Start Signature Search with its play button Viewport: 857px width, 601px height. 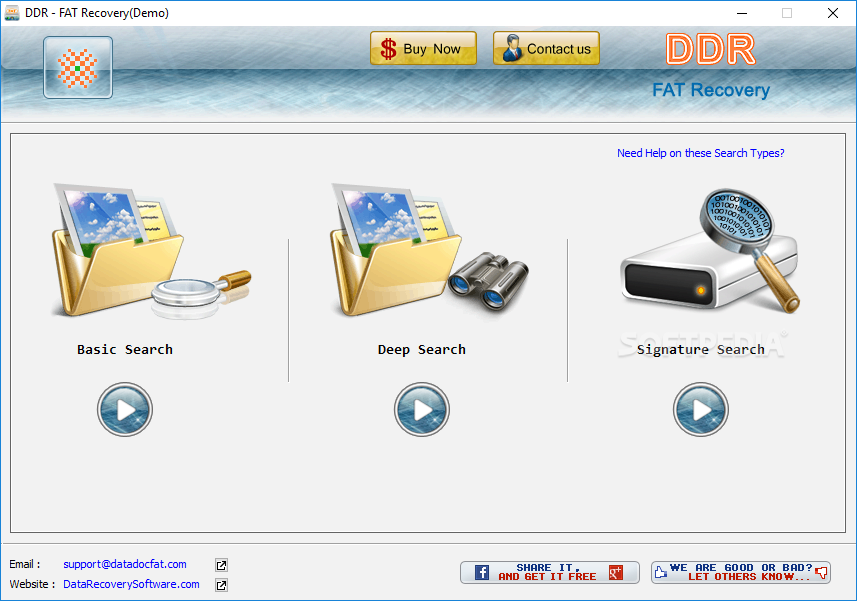700,409
